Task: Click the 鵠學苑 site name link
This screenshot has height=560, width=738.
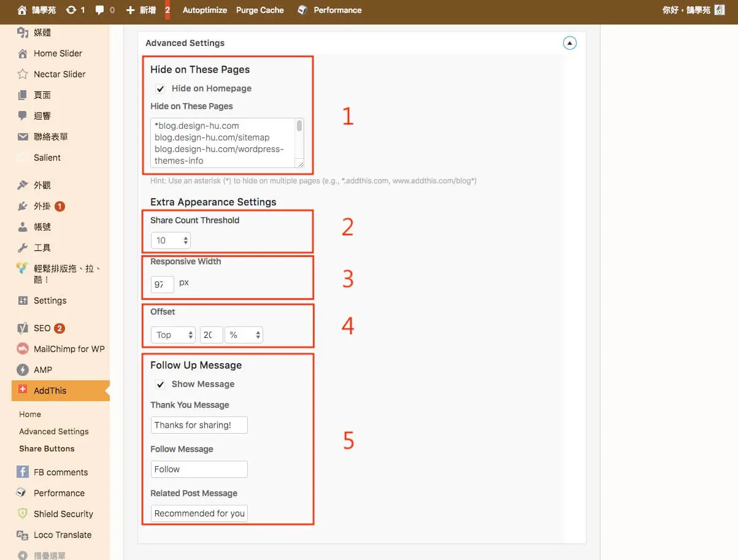Action: pos(44,10)
